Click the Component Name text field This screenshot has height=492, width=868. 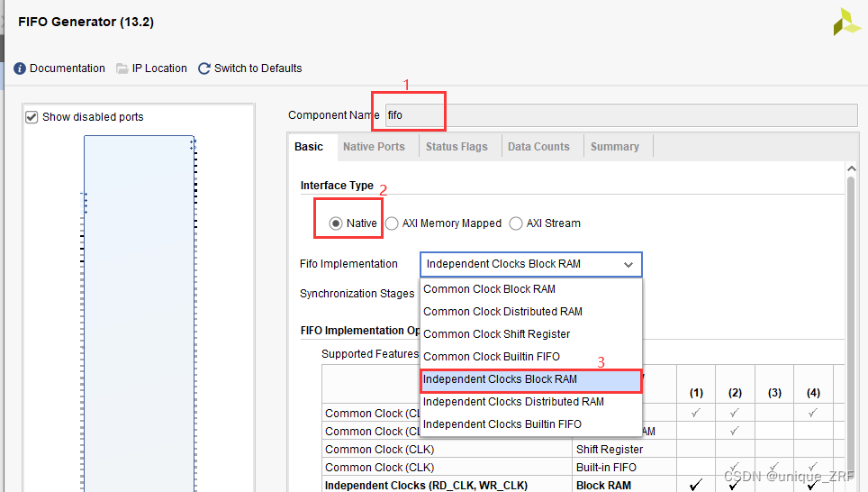click(x=619, y=115)
